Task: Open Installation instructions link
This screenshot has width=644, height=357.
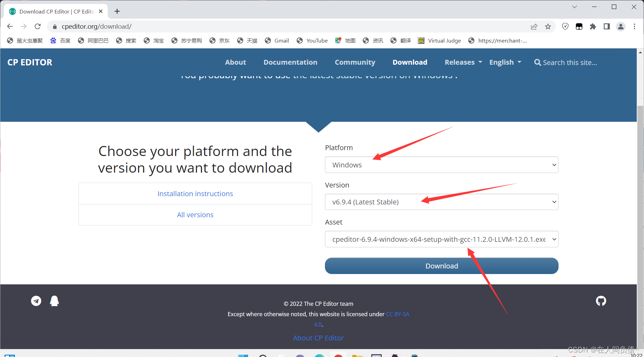Action: (195, 194)
